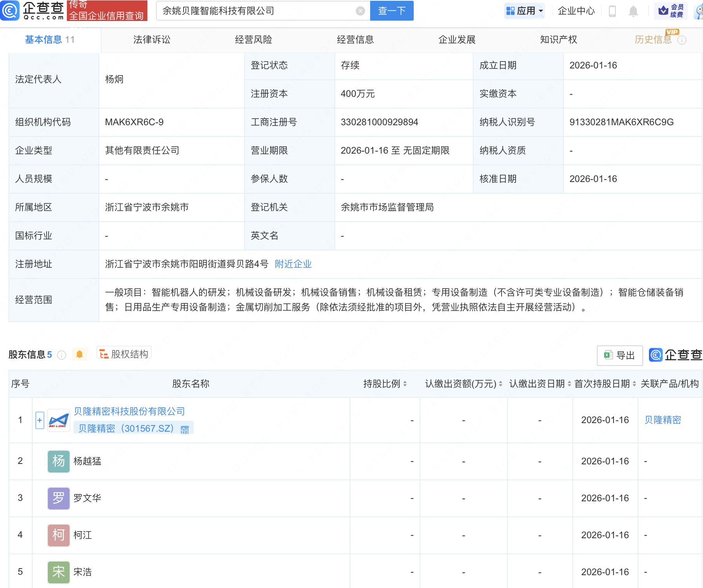Click the monitoring bell beside 股东信息
The height and width of the screenshot is (588, 703).
tap(80, 354)
